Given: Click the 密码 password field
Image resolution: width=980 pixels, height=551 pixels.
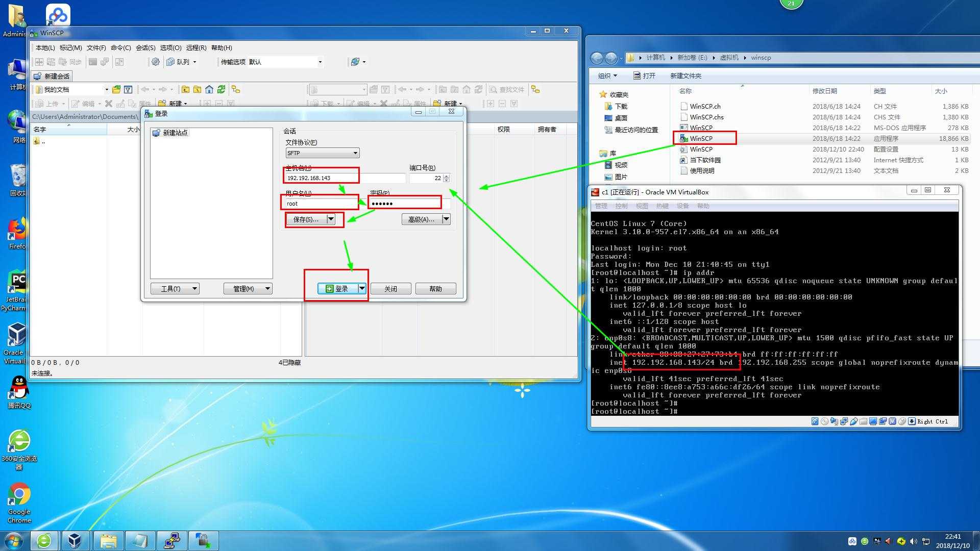Looking at the screenshot, I should coord(410,204).
